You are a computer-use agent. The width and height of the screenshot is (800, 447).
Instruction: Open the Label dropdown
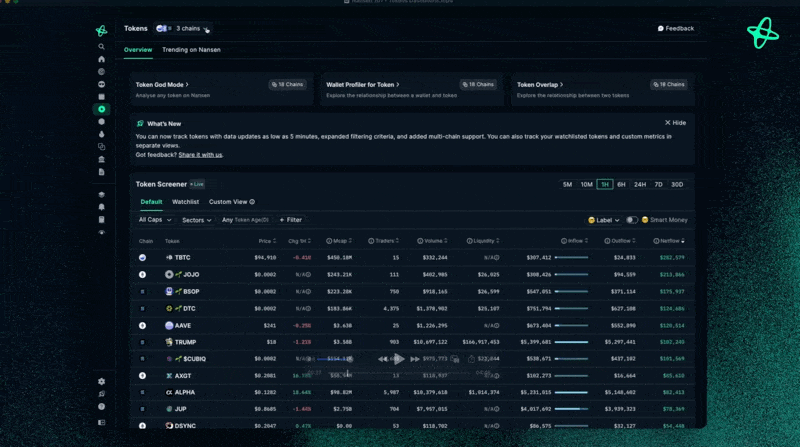point(604,220)
